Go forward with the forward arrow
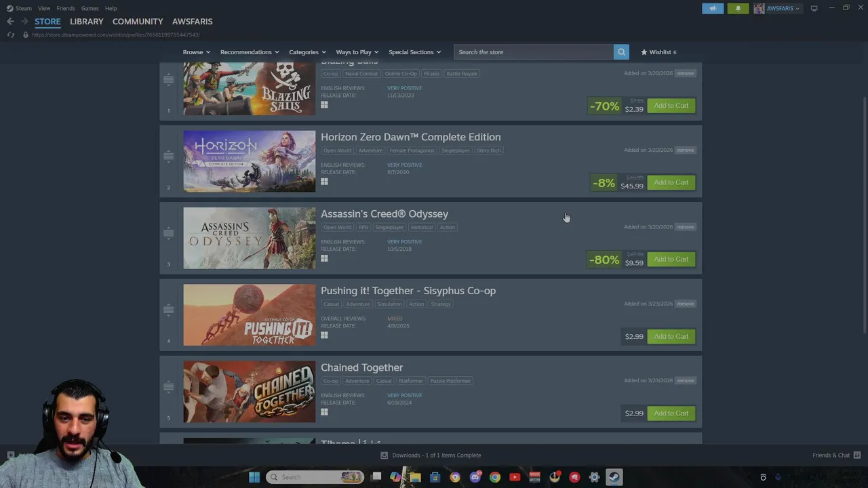The image size is (868, 488). [24, 22]
